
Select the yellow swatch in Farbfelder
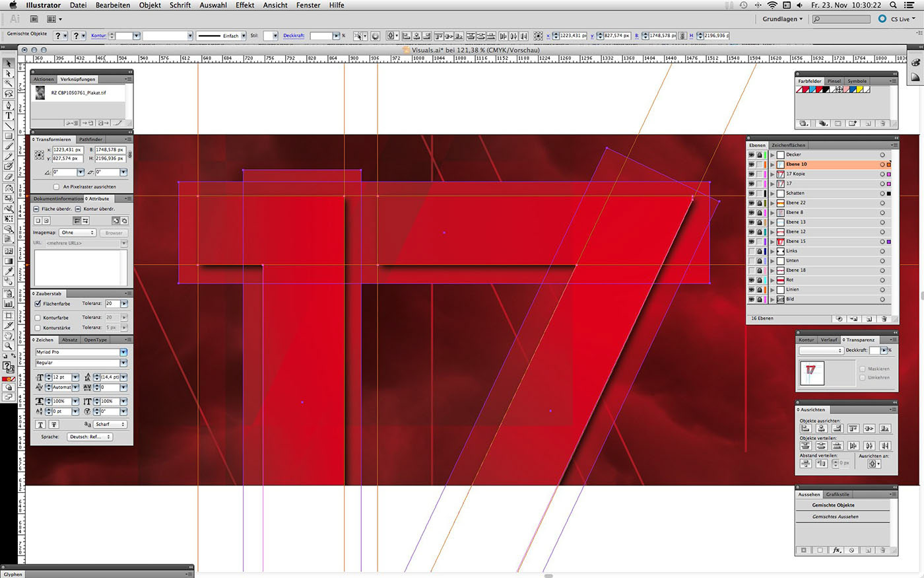pos(860,89)
